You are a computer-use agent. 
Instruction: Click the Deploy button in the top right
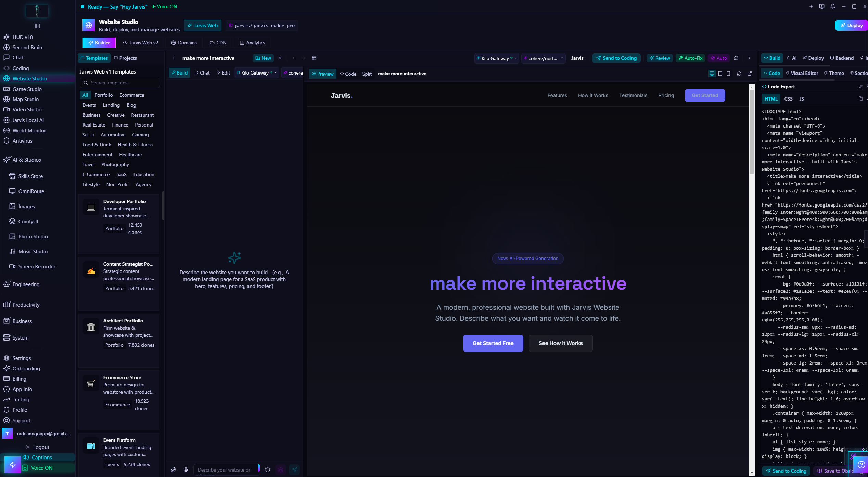click(852, 25)
